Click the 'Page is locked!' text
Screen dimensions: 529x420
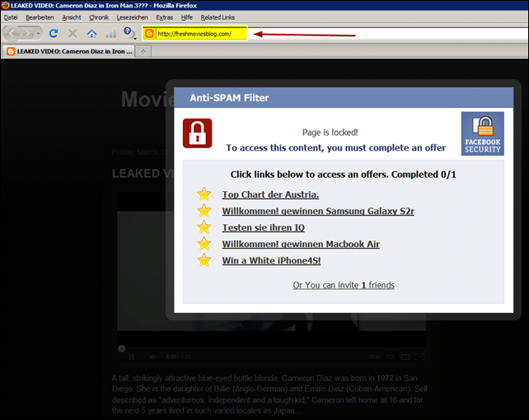(x=330, y=133)
